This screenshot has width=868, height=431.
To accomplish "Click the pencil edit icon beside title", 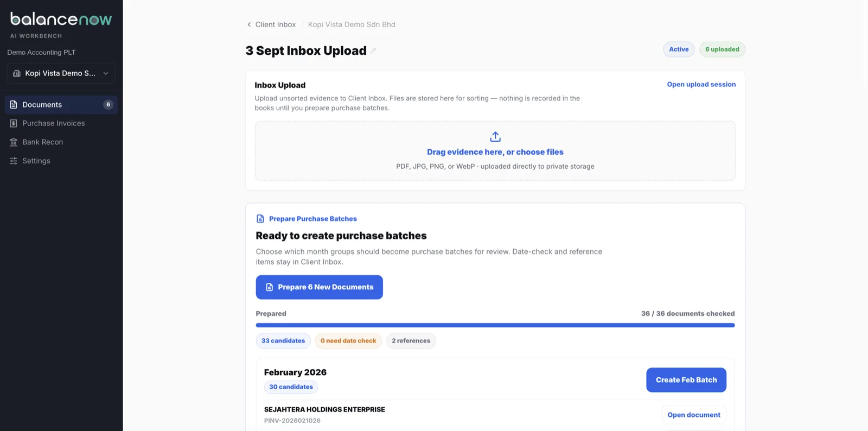I will [373, 51].
